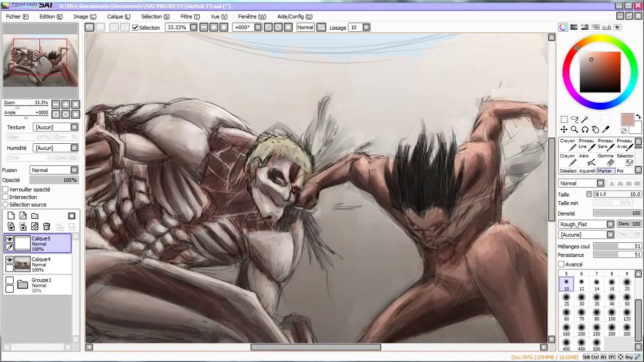
Task: Adjust the Opacité slider
Action: pyautogui.click(x=53, y=180)
